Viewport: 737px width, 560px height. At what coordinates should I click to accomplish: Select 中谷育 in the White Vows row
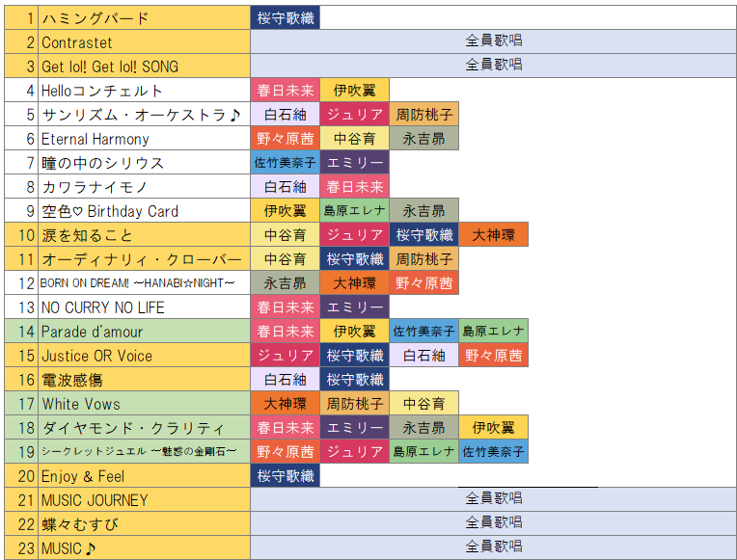pos(423,404)
